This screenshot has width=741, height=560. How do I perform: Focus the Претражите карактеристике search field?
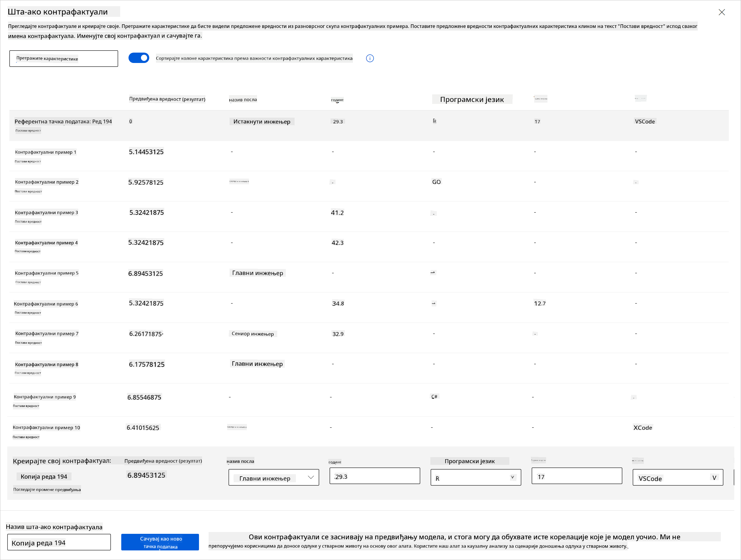[64, 59]
